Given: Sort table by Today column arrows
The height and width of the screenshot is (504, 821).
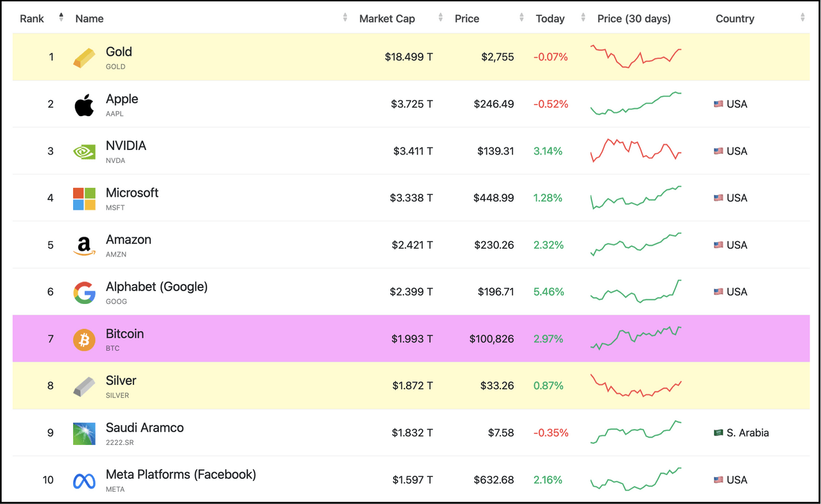Looking at the screenshot, I should coord(583,17).
